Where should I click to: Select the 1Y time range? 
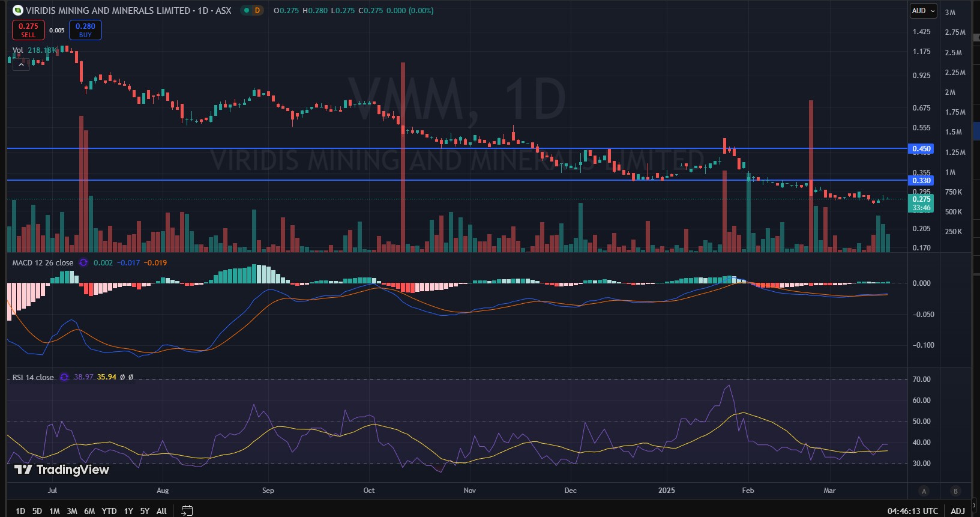[128, 511]
